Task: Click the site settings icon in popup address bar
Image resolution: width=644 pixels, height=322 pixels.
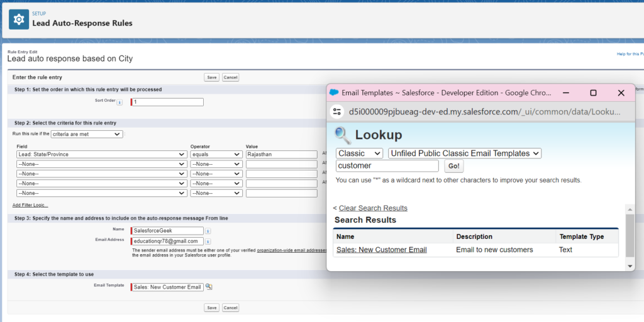Action: pos(337,111)
